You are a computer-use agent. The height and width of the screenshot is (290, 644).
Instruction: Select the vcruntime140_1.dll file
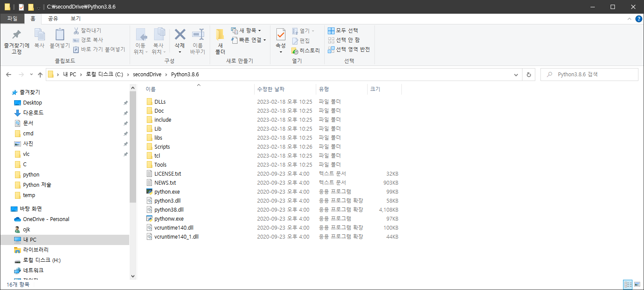tap(176, 236)
